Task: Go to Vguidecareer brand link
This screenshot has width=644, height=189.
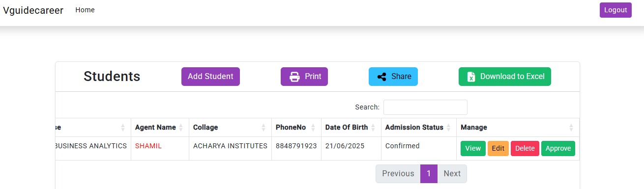Action: point(33,10)
